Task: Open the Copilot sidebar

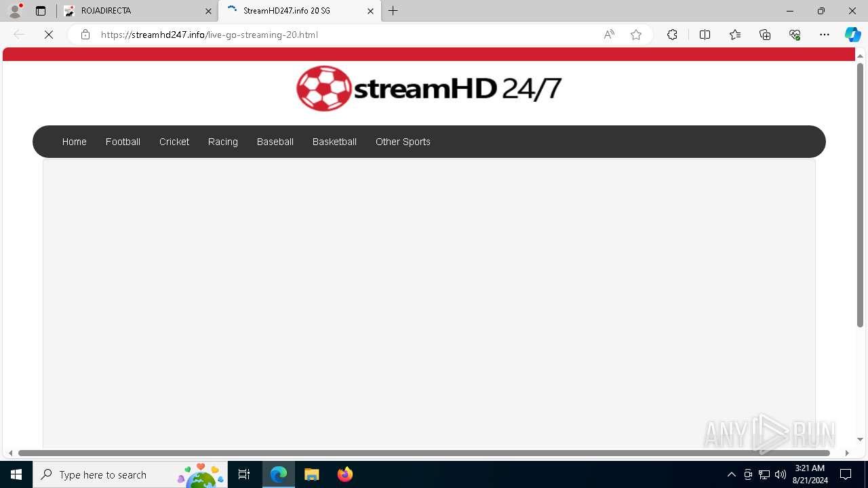Action: [x=852, y=35]
